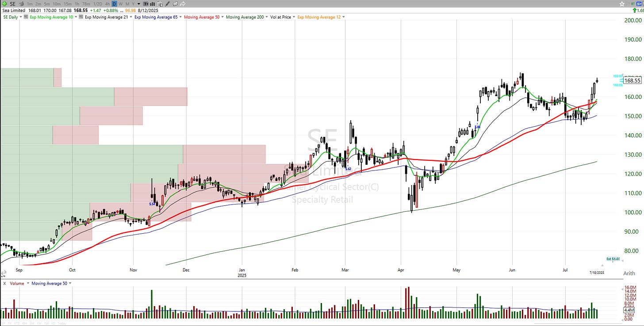This screenshot has height=326, width=644.
Task: Set timeframe to 1m
Action: point(30,4)
